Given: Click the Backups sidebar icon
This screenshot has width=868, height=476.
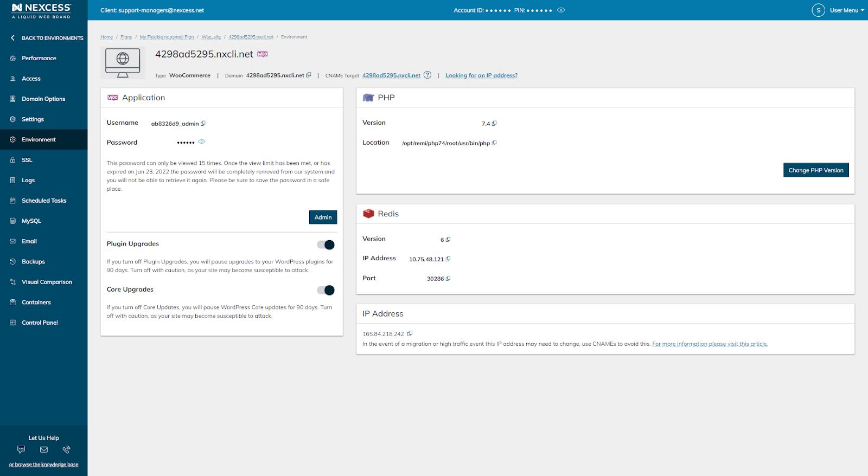Looking at the screenshot, I should point(12,261).
